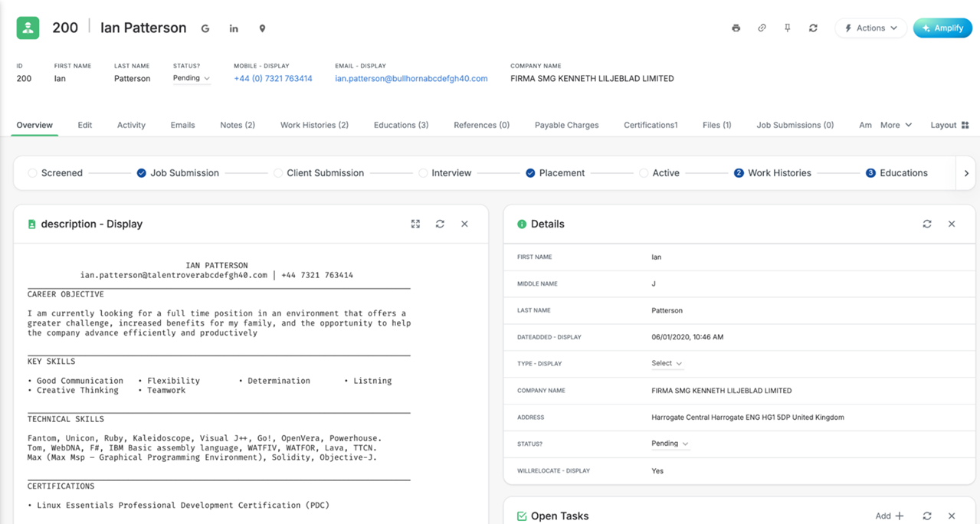Viewport: 980px width, 524px height.
Task: Click the Amplify button
Action: (942, 28)
